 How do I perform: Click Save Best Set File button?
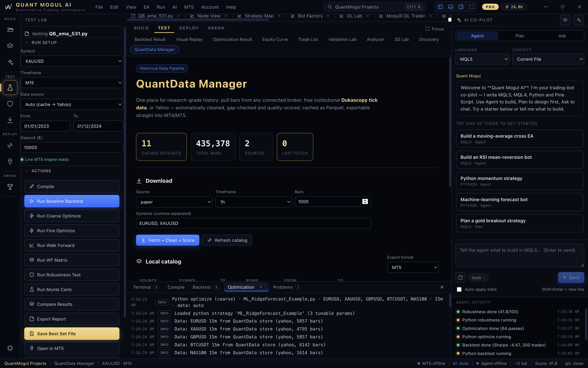point(72,334)
